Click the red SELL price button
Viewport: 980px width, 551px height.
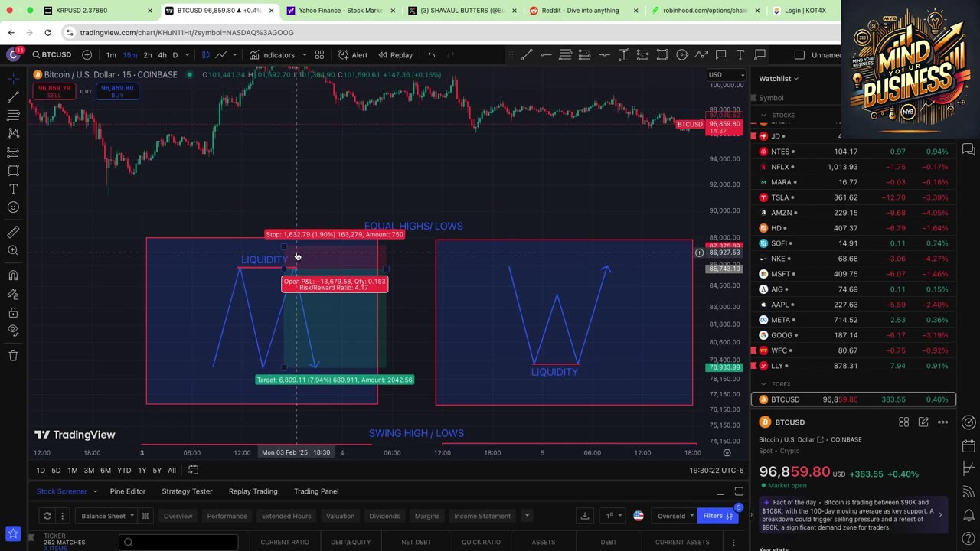coord(54,91)
